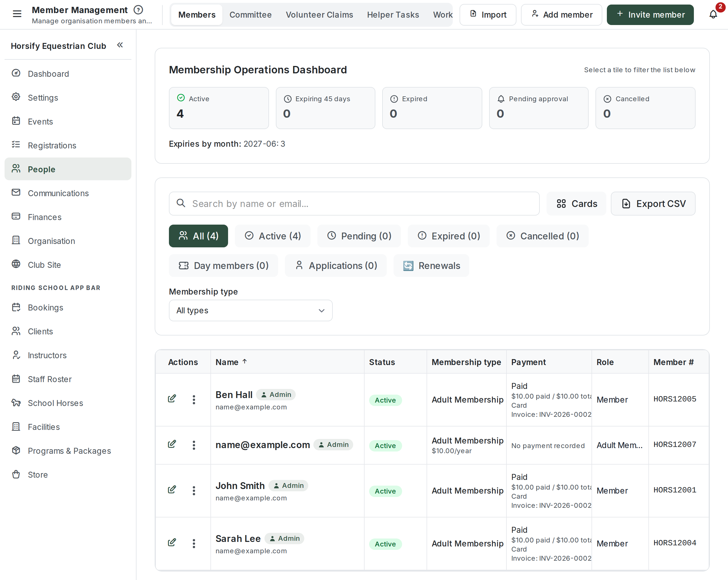Open the Store section

tap(68, 474)
